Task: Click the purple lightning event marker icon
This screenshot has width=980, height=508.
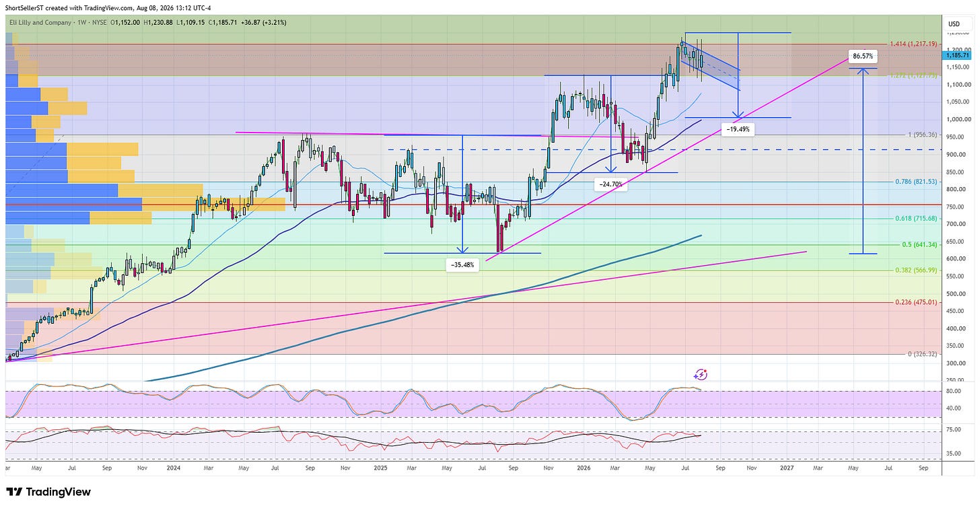Action: tap(701, 375)
